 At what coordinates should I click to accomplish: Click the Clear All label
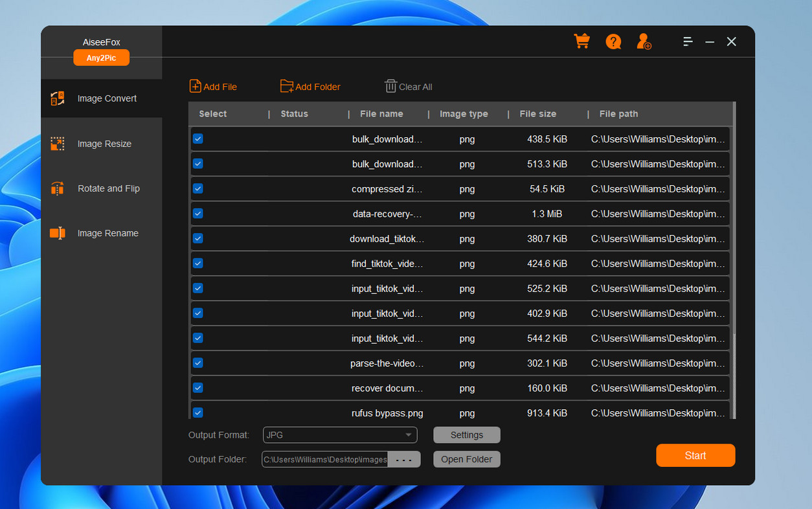[416, 87]
